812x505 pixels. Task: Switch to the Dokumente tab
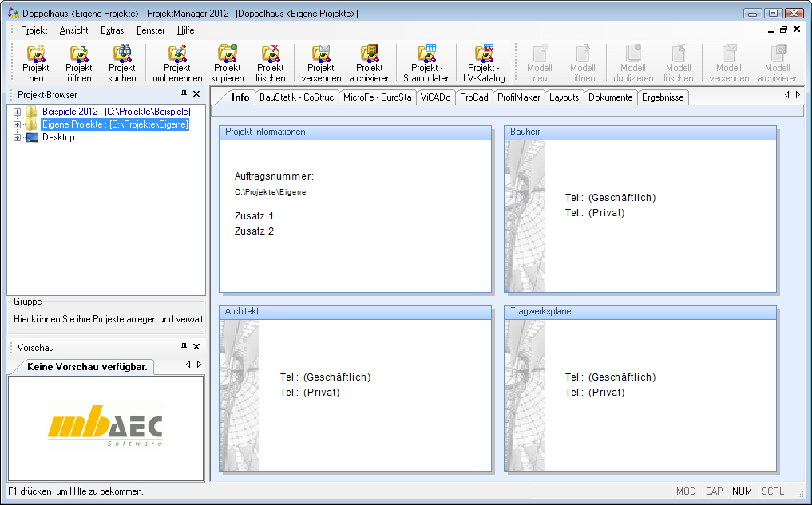coord(610,97)
